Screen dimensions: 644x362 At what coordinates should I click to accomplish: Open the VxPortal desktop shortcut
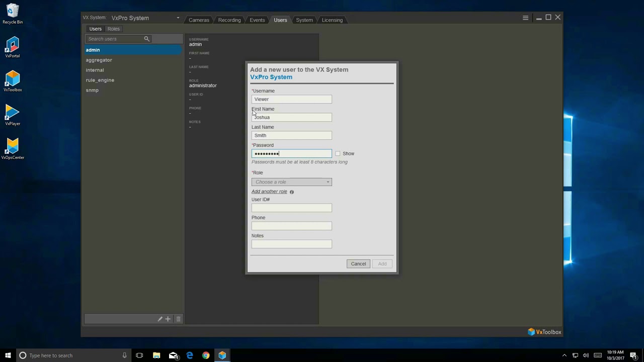coord(13,48)
